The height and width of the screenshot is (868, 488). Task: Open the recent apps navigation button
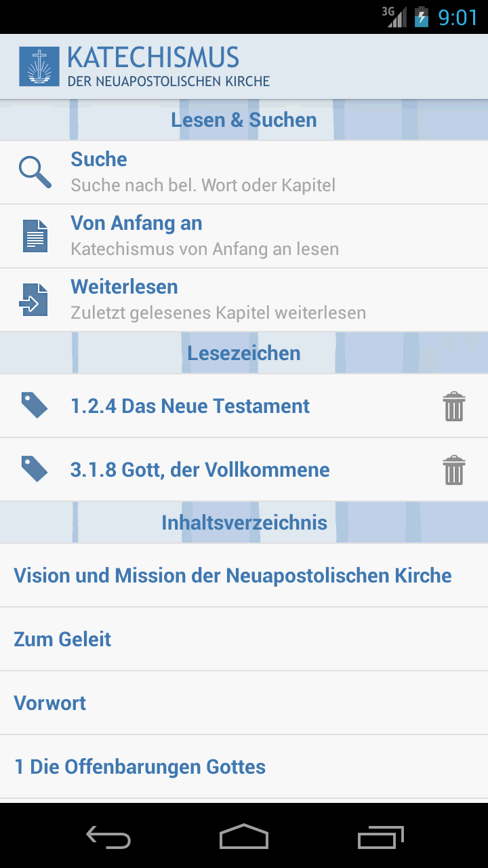381,837
